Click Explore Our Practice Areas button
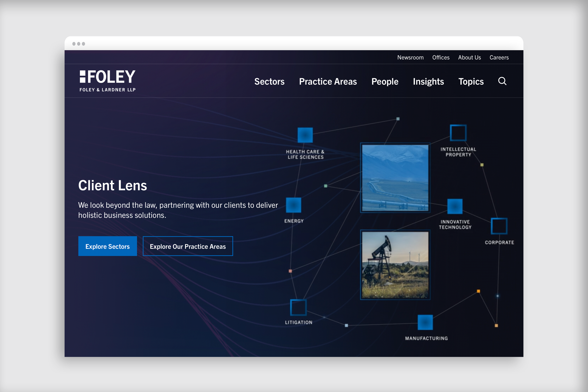 [188, 246]
